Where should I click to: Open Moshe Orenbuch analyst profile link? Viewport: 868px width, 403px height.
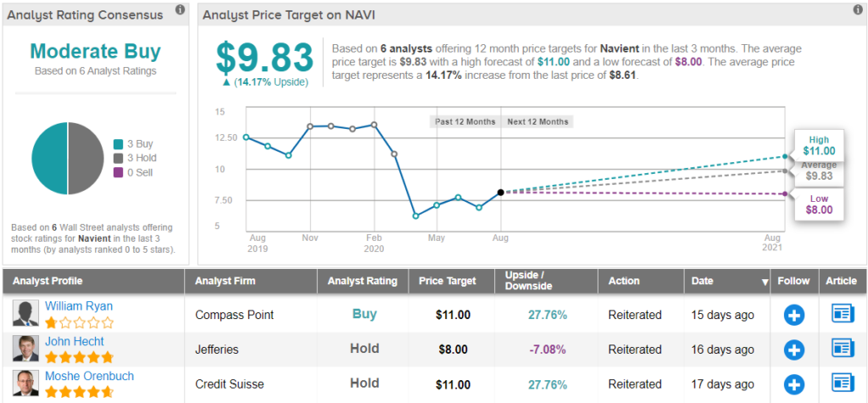click(x=89, y=376)
